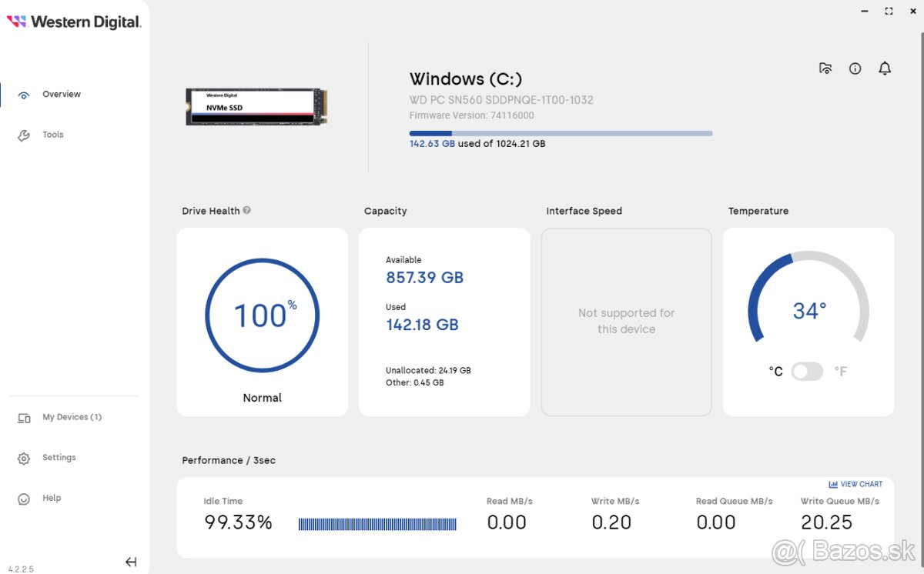
Task: Open the Tools menu item
Action: coord(53,135)
